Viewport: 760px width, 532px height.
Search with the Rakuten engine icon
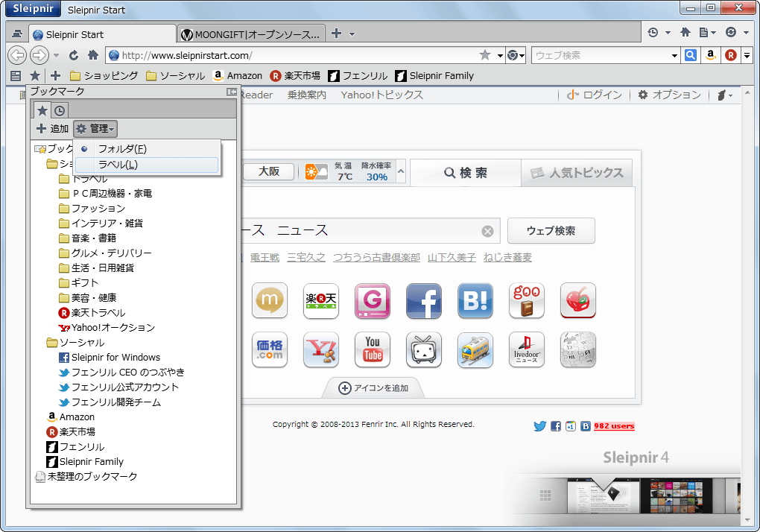point(730,55)
